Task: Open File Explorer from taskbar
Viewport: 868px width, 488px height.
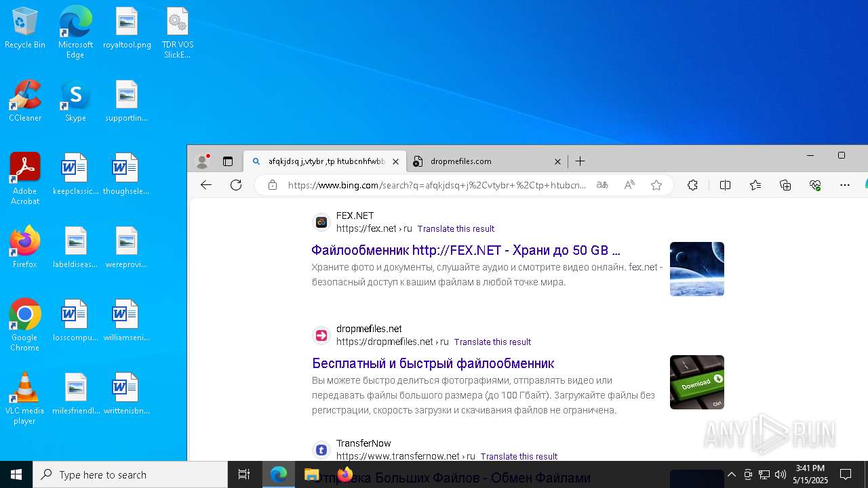Action: [x=311, y=474]
